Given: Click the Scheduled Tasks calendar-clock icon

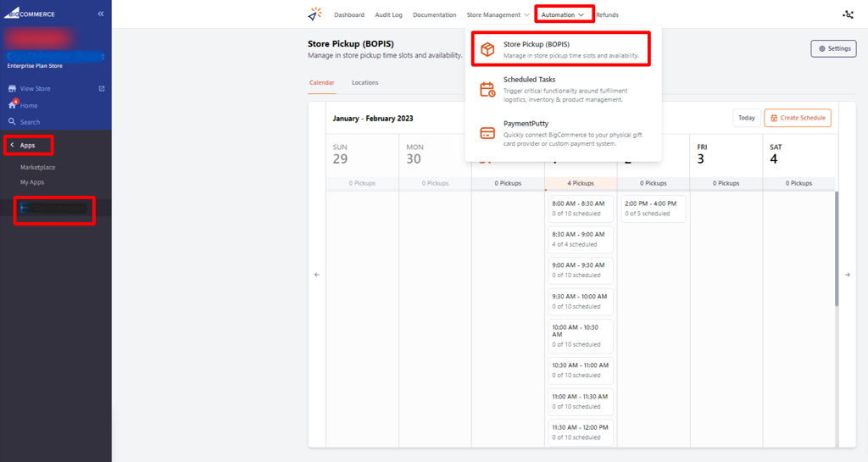Looking at the screenshot, I should click(487, 89).
